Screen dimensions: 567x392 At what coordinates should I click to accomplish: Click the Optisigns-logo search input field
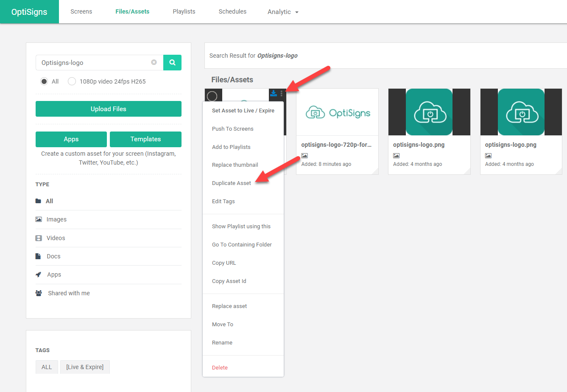93,63
